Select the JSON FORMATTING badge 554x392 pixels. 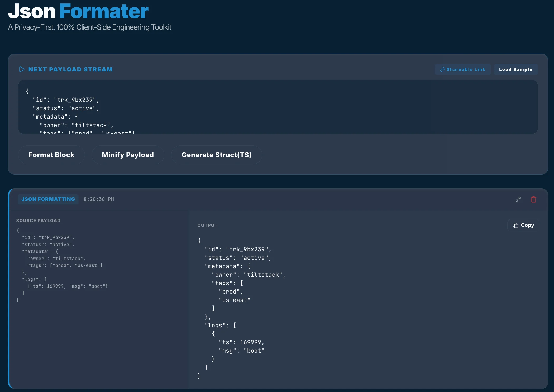pyautogui.click(x=48, y=199)
